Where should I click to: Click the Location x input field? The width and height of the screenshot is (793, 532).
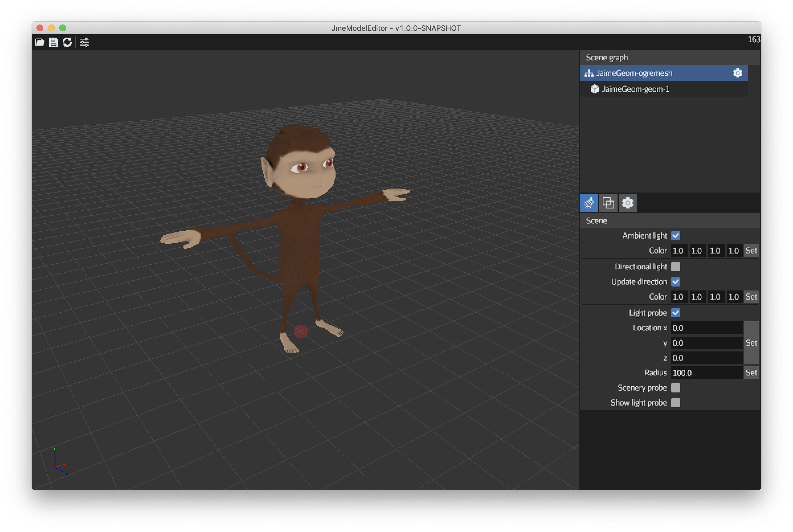click(706, 328)
